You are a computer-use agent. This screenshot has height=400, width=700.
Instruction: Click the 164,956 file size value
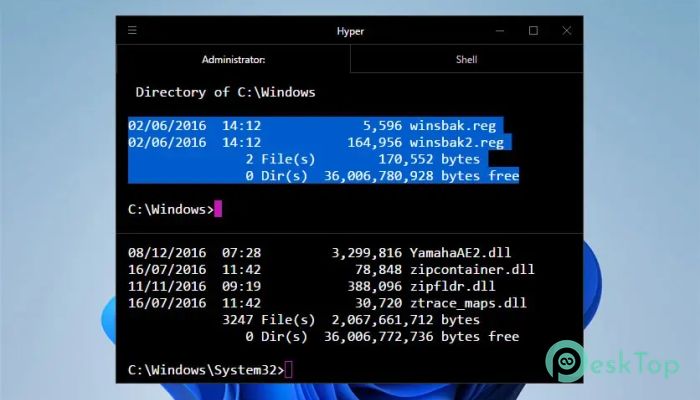tap(375, 143)
